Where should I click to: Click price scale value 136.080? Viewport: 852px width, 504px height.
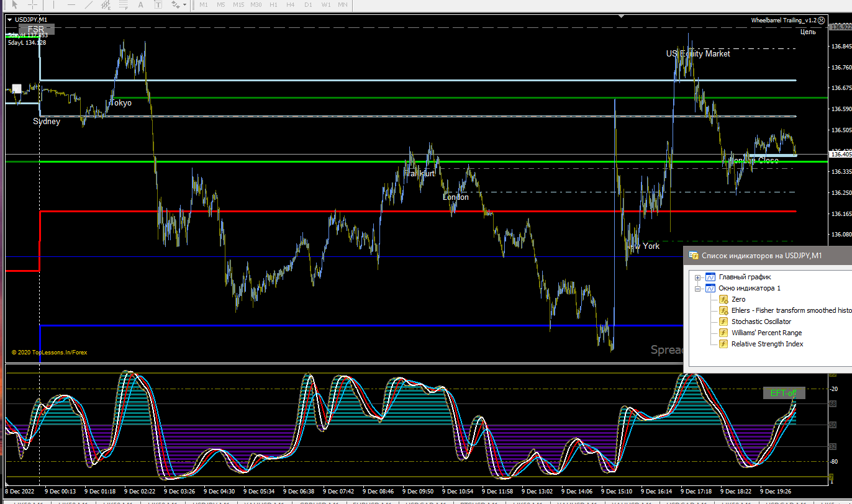840,235
